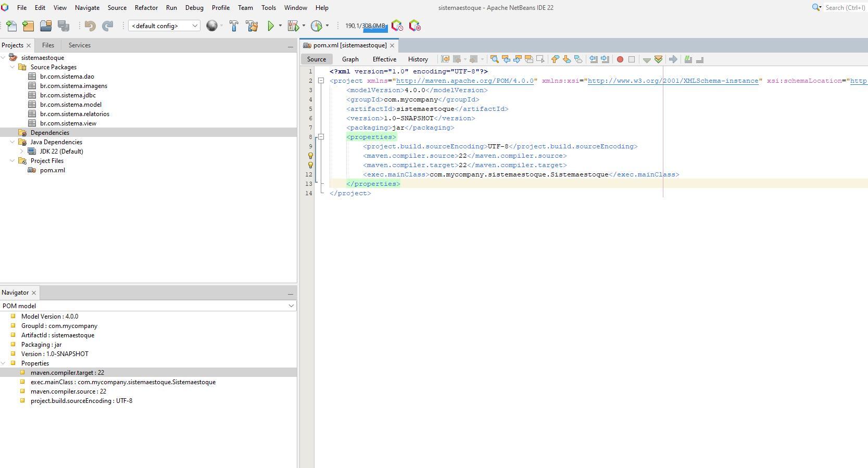Collapse the Source Packages node
The image size is (868, 468).
(x=12, y=67)
